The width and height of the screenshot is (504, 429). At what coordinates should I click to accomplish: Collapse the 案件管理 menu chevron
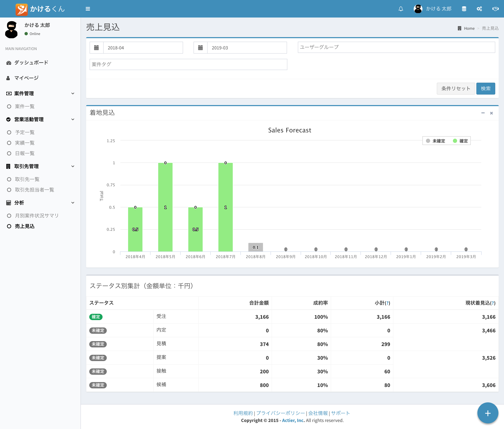(73, 93)
